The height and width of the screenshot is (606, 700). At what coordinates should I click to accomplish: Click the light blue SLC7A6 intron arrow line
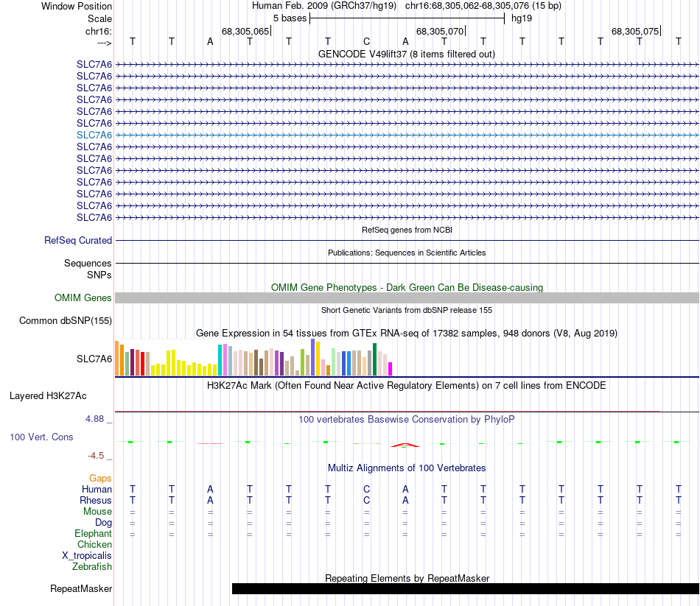[407, 135]
